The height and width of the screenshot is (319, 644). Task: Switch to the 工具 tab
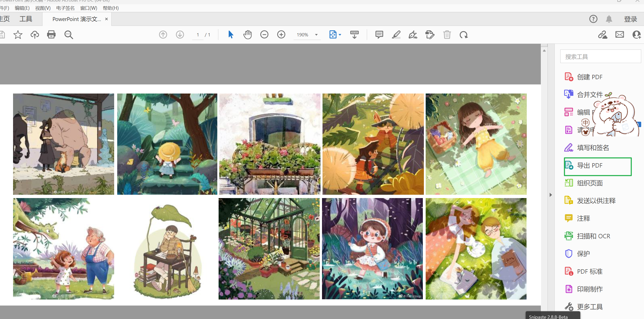(x=26, y=19)
